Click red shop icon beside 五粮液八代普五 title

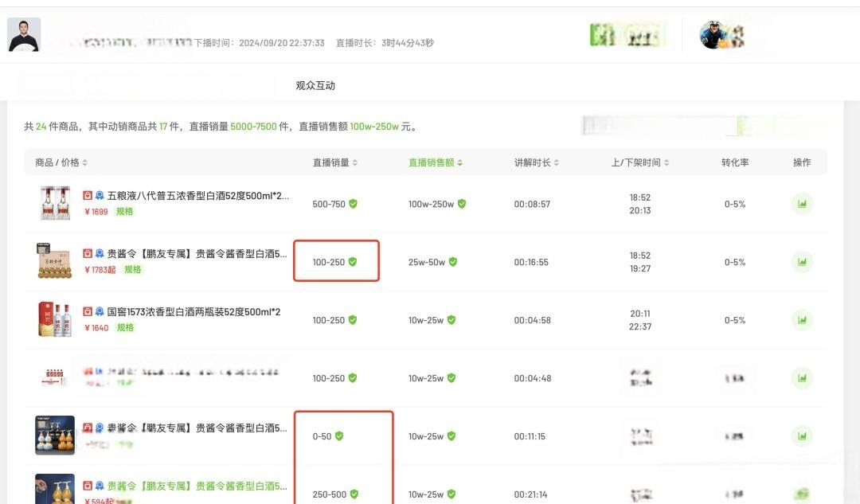pyautogui.click(x=88, y=196)
